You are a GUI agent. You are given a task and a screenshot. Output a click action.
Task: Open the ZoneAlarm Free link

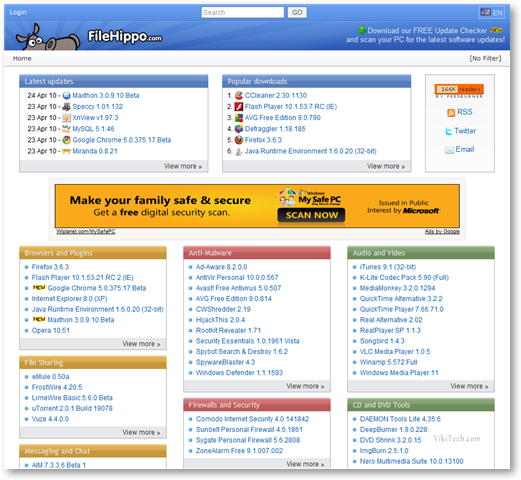[x=239, y=450]
